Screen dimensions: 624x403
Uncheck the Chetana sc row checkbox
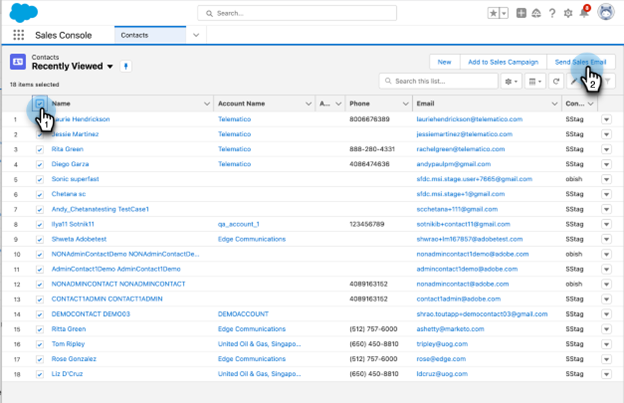39,195
